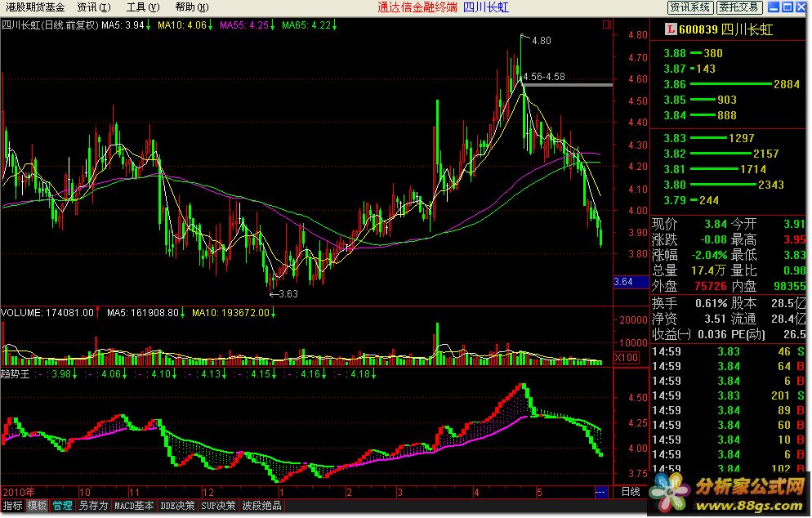The width and height of the screenshot is (812, 518).
Task: Click the 另存为 button
Action: pyautogui.click(x=93, y=506)
